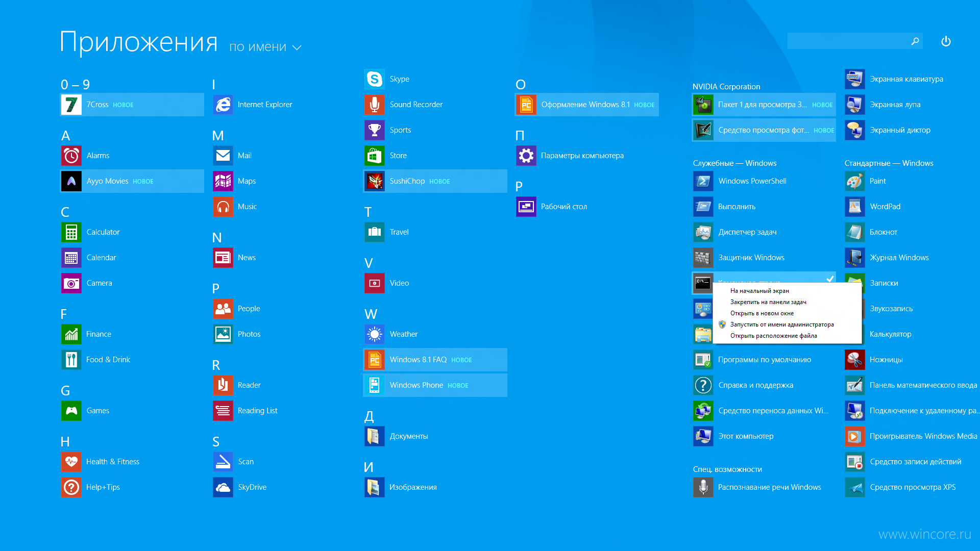The height and width of the screenshot is (551, 980).
Task: Jump using the '0 – 9' group header
Action: (75, 85)
